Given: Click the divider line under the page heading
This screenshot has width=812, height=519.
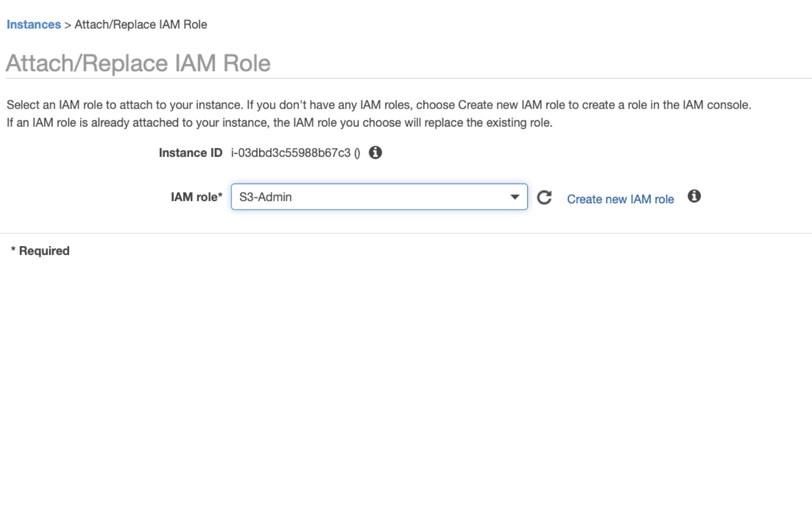Looking at the screenshot, I should [x=406, y=78].
